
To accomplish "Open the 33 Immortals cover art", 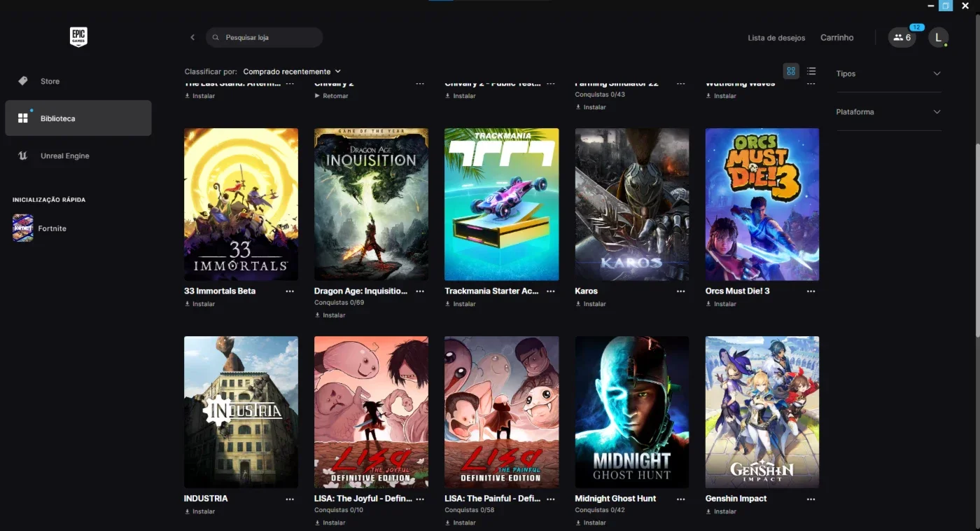I will pos(241,204).
